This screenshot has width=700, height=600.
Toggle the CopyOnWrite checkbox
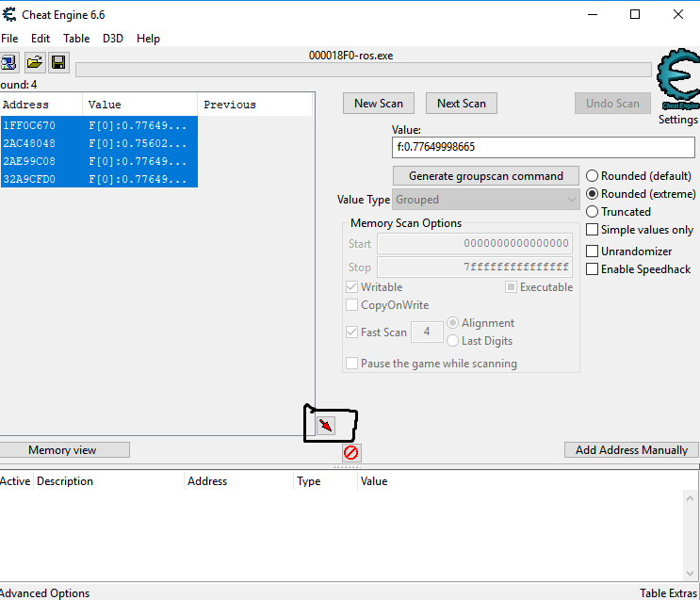[351, 305]
